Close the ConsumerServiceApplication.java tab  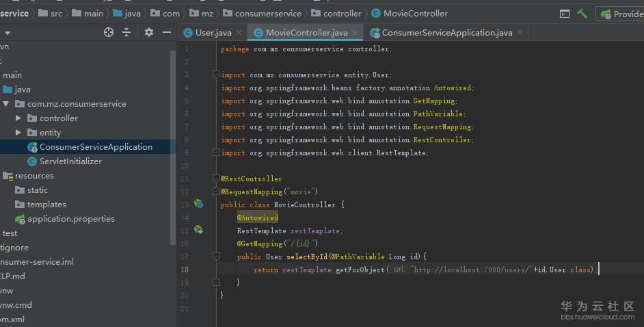tap(520, 33)
